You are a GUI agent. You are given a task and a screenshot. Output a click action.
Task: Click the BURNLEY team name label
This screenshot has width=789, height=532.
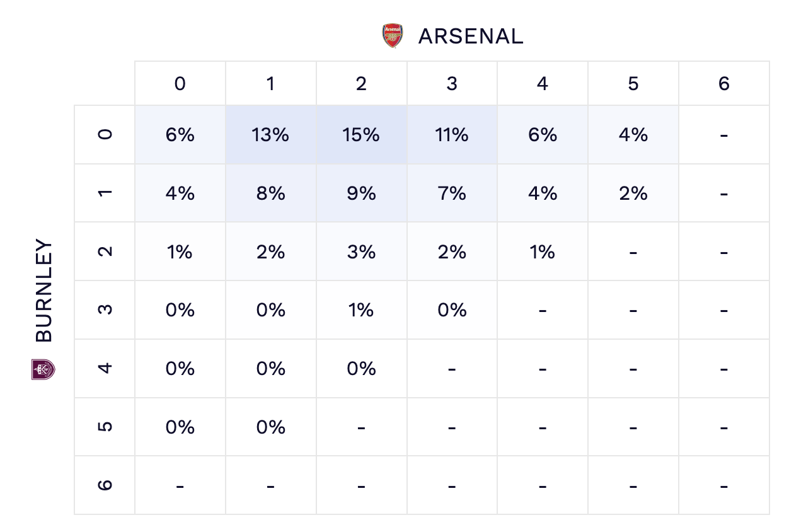(x=44, y=291)
